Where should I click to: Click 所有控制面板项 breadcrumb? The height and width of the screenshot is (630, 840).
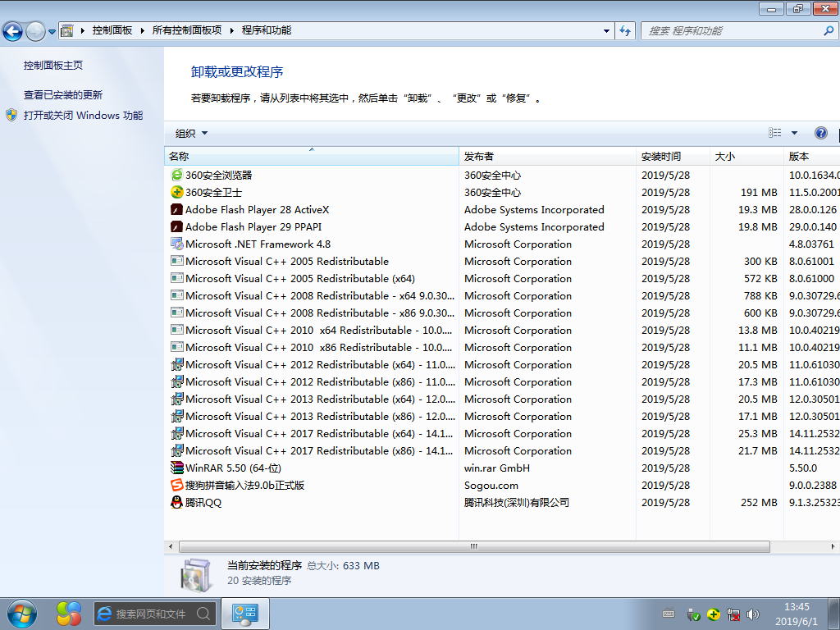(187, 30)
